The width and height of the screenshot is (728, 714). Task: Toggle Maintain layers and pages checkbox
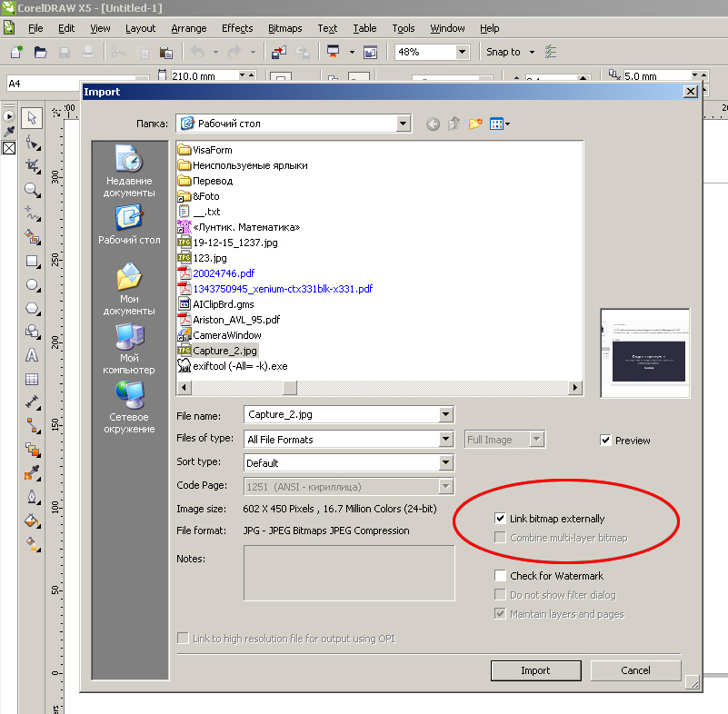point(500,614)
